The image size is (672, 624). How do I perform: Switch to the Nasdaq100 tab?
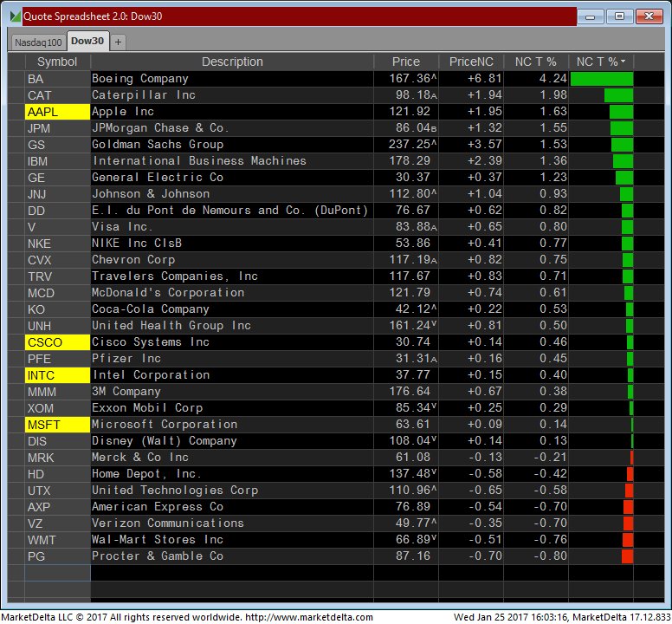coord(38,42)
